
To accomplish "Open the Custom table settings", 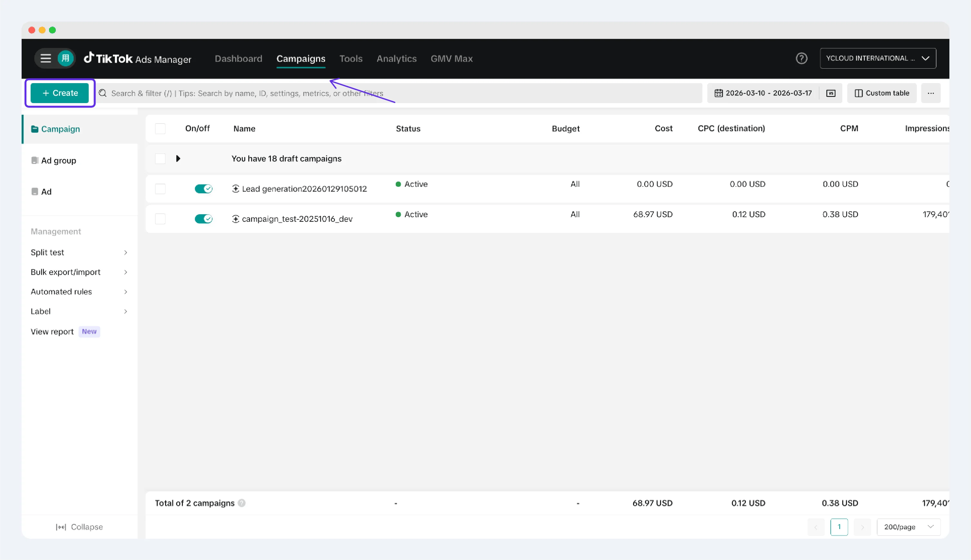I will (x=882, y=93).
